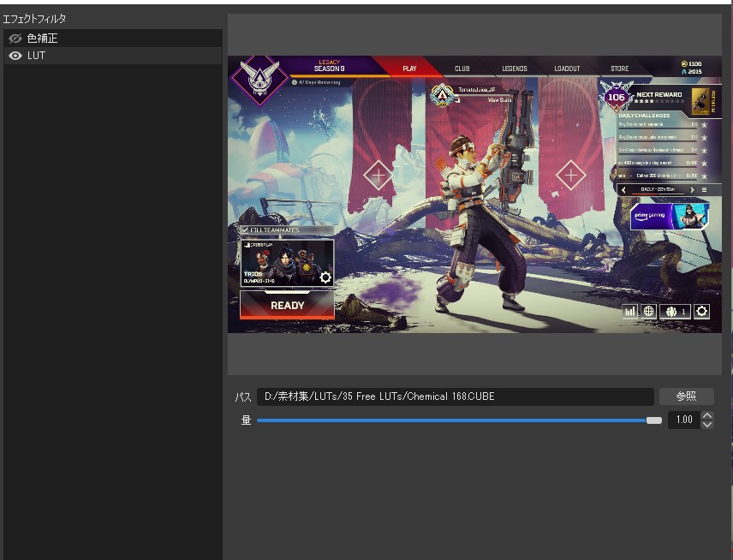
Task: Click the left invite-teammate plus diamond
Action: pyautogui.click(x=378, y=176)
